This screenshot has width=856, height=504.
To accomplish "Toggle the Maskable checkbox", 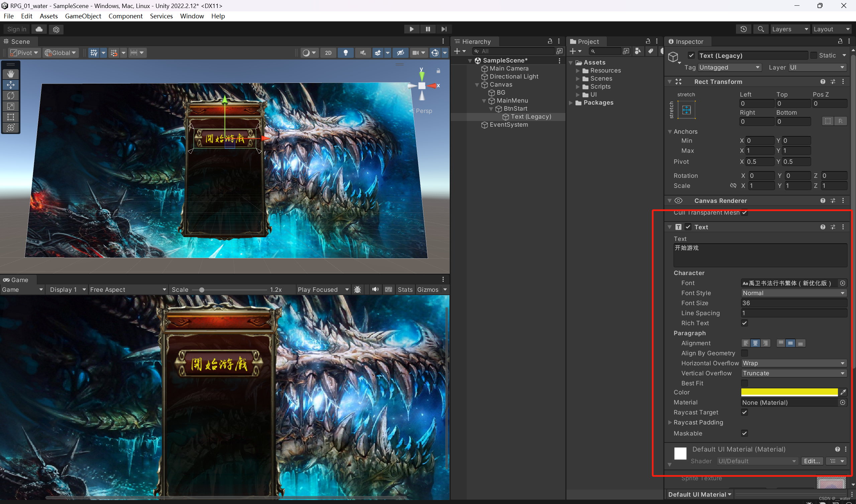I will 744,433.
